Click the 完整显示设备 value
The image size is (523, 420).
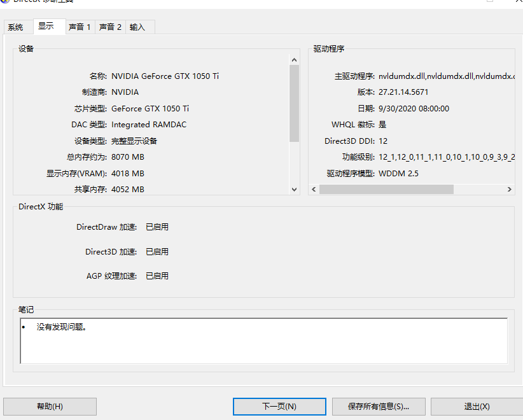click(134, 141)
